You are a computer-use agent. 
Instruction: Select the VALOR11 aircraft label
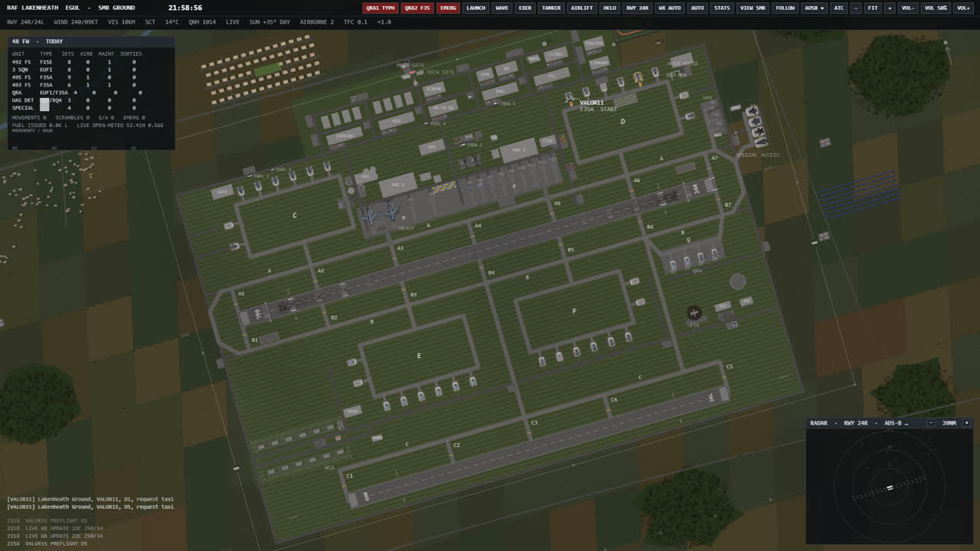[591, 103]
